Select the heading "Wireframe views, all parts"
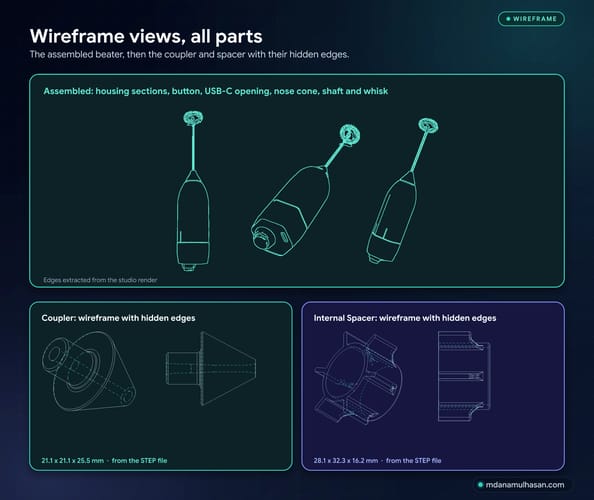 coord(146,36)
